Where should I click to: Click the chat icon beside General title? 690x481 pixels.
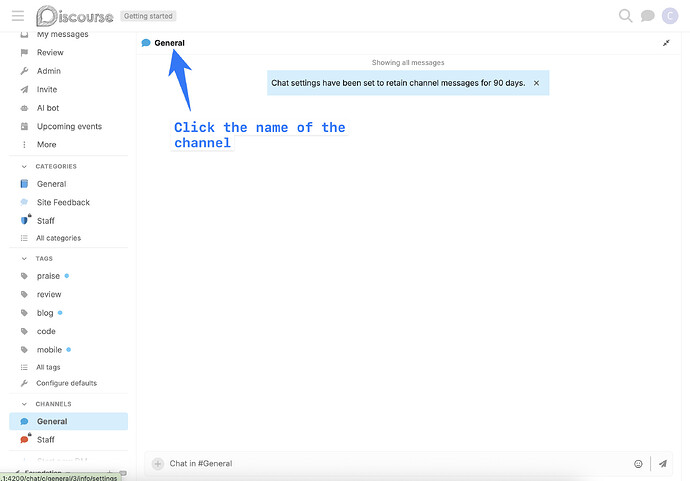pos(146,43)
